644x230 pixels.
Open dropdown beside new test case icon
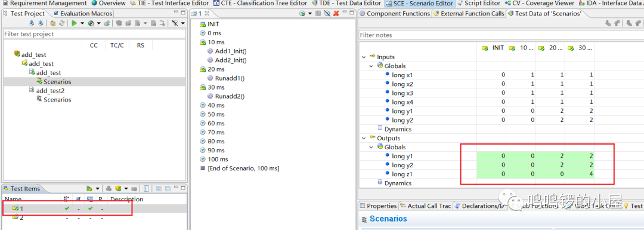(x=126, y=188)
